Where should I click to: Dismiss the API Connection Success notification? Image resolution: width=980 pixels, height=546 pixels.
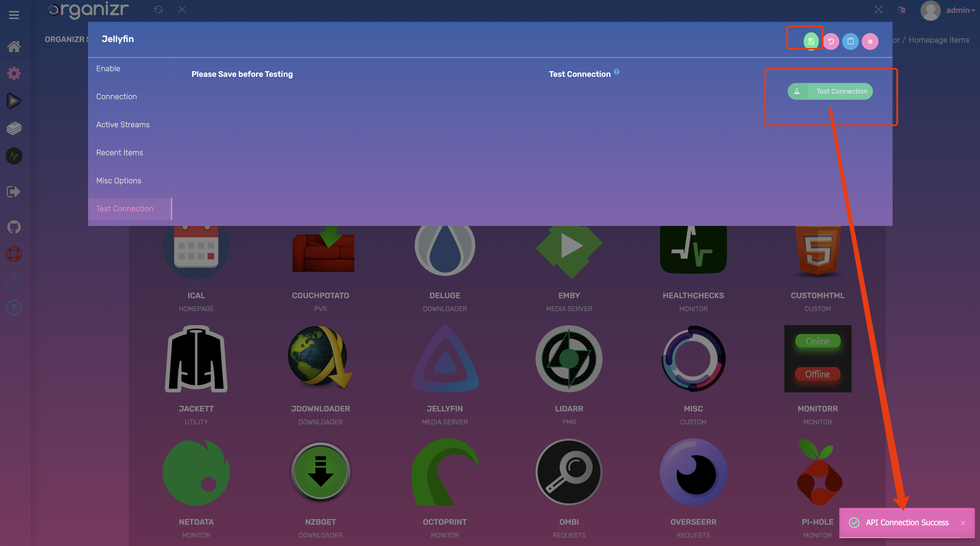(x=963, y=523)
